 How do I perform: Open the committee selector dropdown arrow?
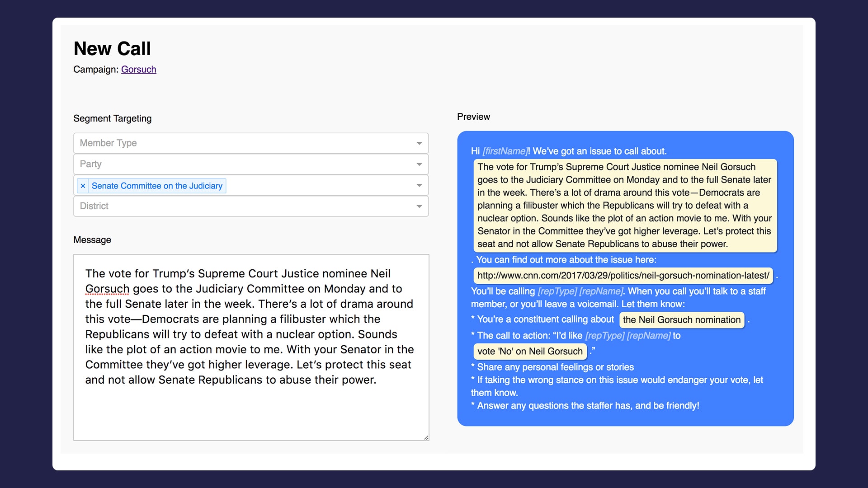(419, 186)
